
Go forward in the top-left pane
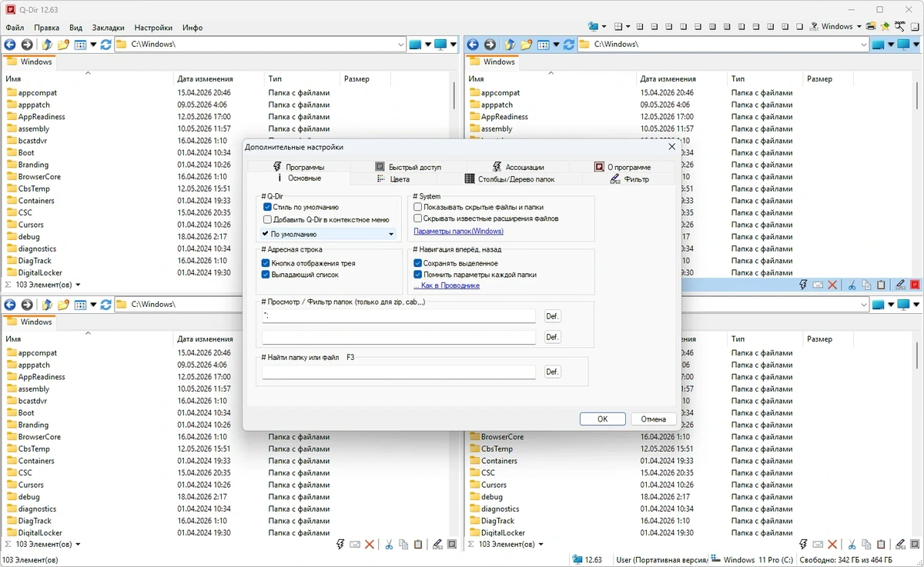click(27, 45)
